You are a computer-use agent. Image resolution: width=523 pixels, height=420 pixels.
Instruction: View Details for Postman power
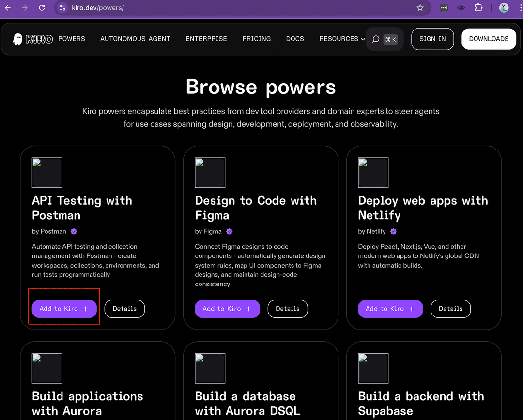coord(124,309)
